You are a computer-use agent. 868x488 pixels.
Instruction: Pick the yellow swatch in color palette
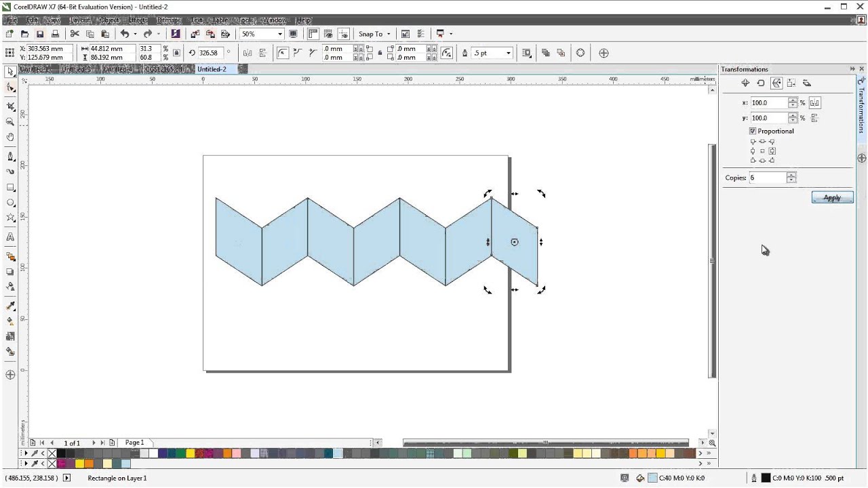191,453
